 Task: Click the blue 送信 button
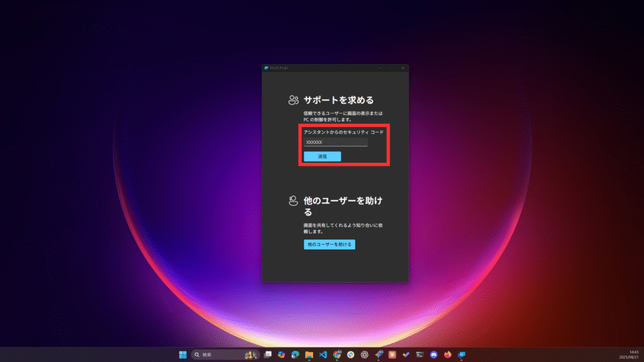(323, 156)
